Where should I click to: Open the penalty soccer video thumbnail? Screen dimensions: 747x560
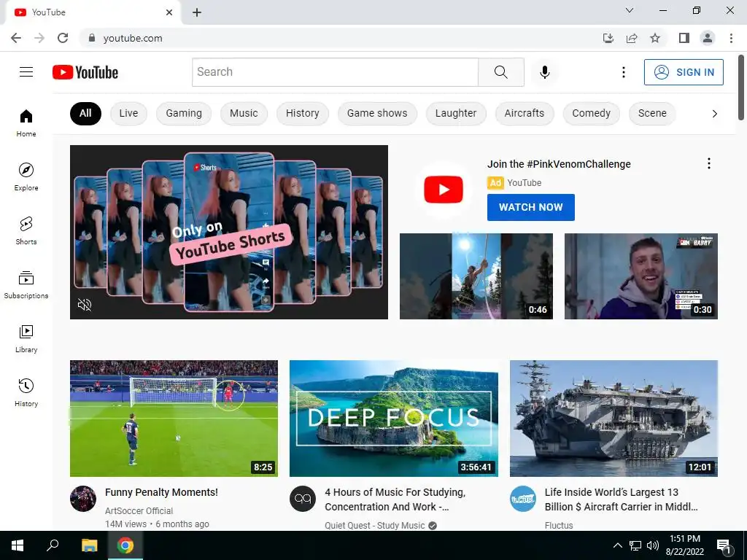174,418
